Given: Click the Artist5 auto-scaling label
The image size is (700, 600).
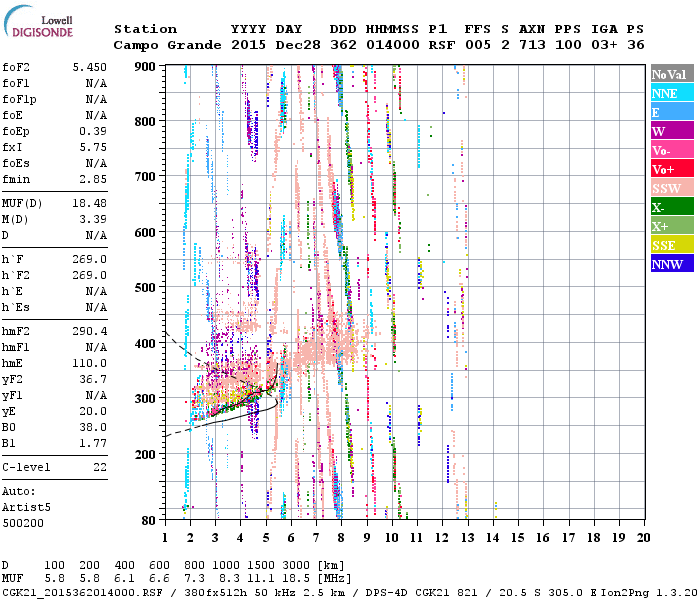Looking at the screenshot, I should (x=26, y=508).
